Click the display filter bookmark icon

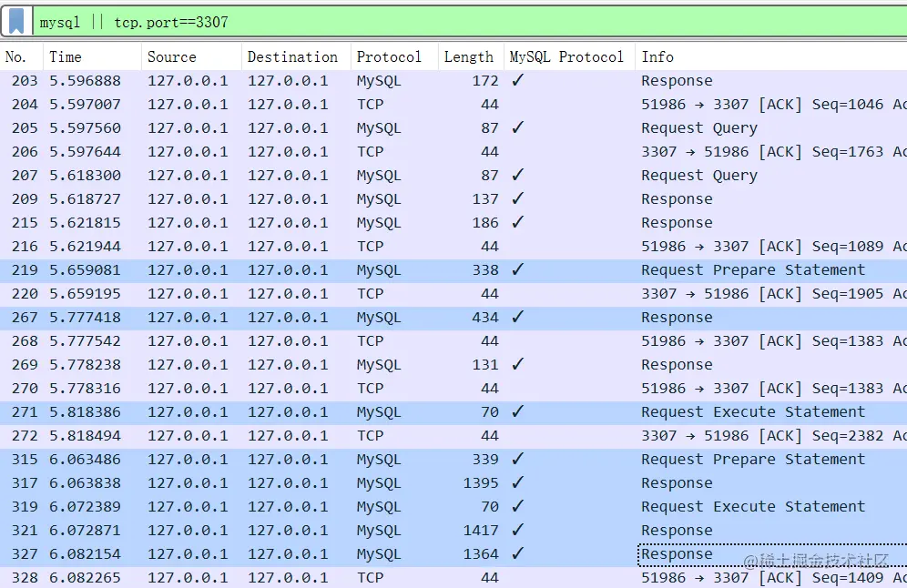16,22
